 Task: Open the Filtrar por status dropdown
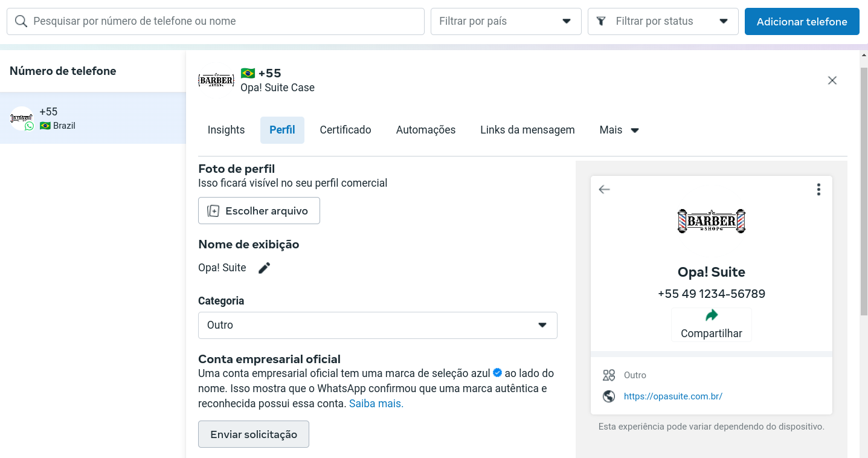[663, 21]
